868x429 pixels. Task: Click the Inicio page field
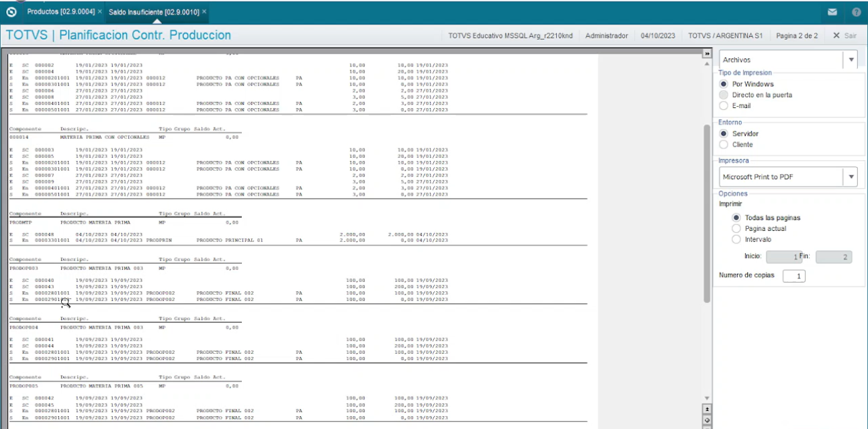coord(784,256)
